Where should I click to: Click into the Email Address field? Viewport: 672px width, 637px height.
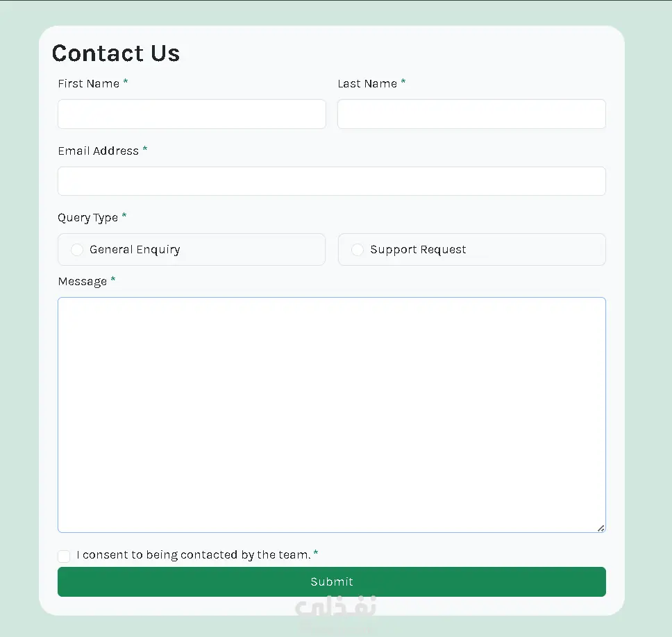(x=331, y=181)
